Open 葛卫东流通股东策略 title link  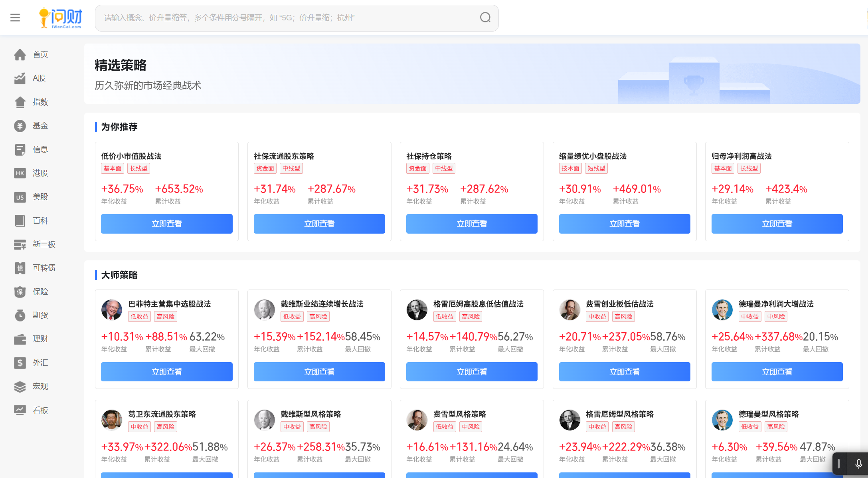pyautogui.click(x=162, y=414)
